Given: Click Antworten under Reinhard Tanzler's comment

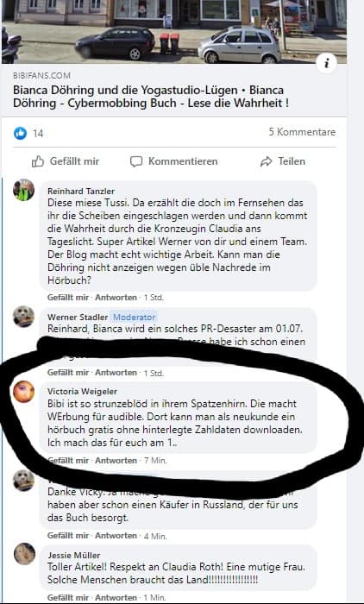Looking at the screenshot, I should tap(116, 298).
